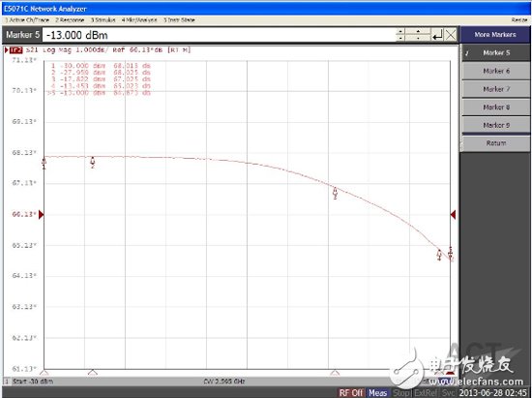Open the Response menu

(x=70, y=20)
